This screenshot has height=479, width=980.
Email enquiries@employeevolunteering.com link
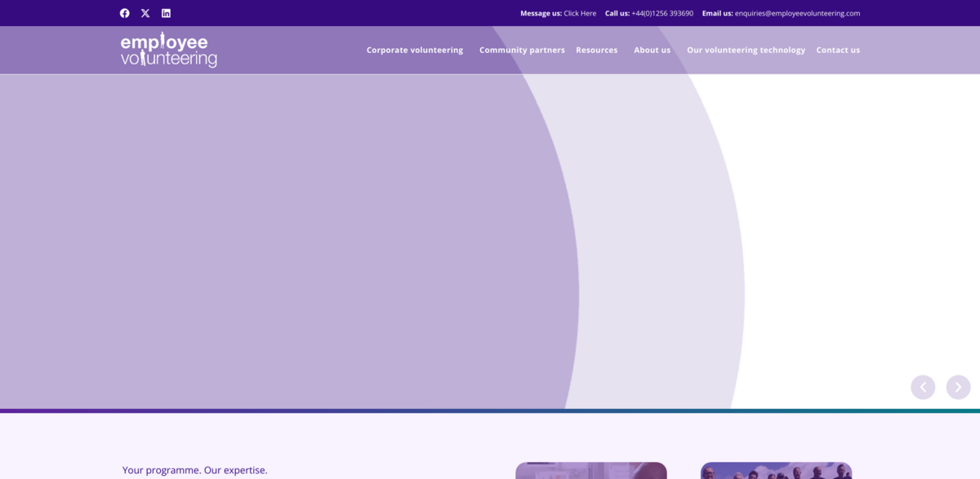[x=797, y=13]
